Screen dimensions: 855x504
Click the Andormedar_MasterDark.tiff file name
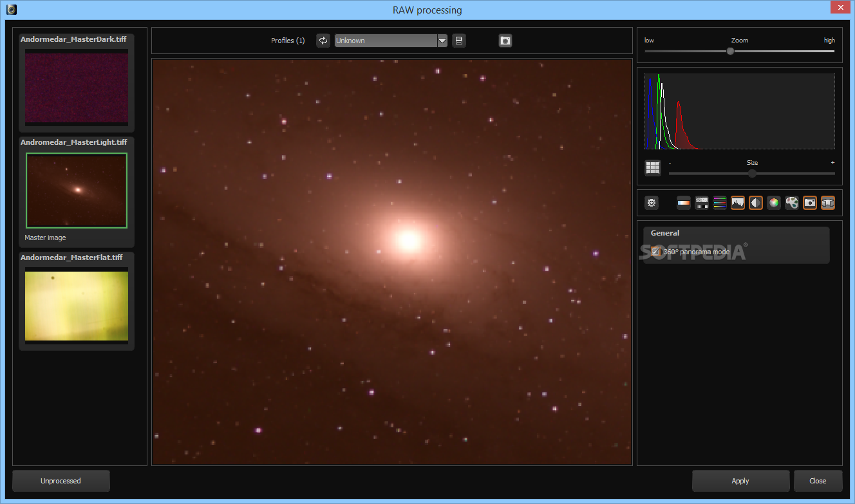[x=73, y=39]
